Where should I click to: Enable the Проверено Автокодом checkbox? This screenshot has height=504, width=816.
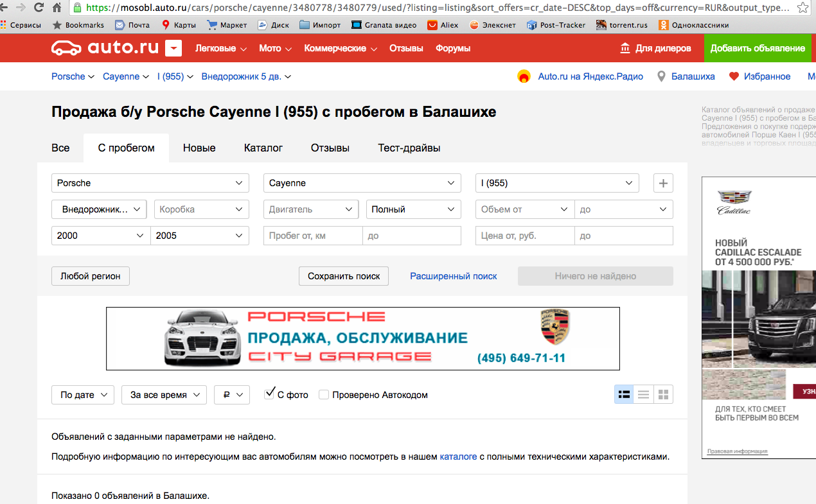[x=324, y=395]
